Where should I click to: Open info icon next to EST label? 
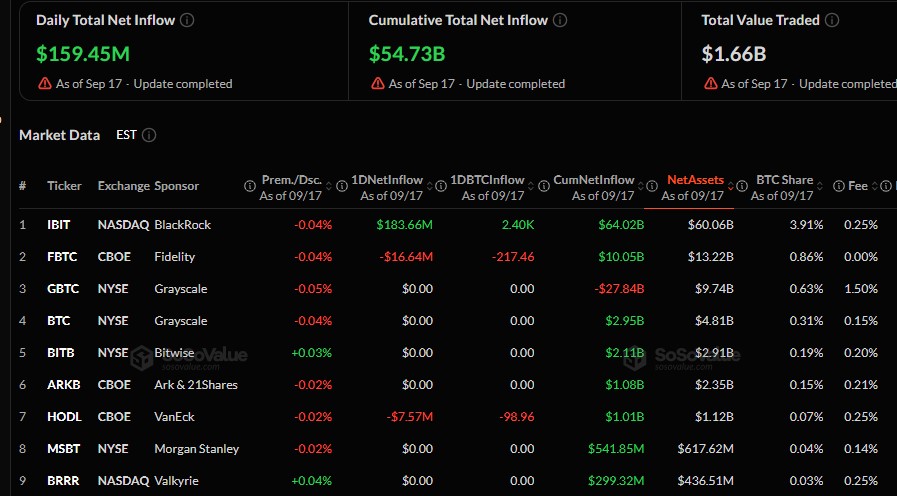(149, 135)
